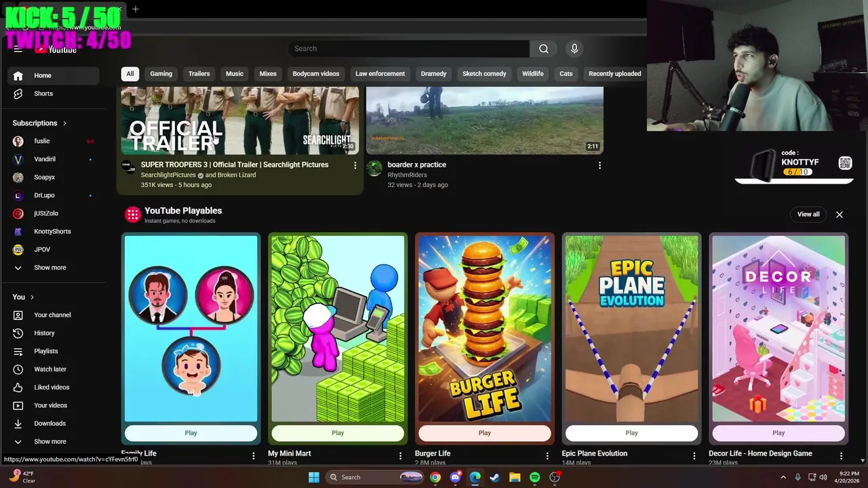
Task: Open the Home icon in sidebar
Action: 18,76
